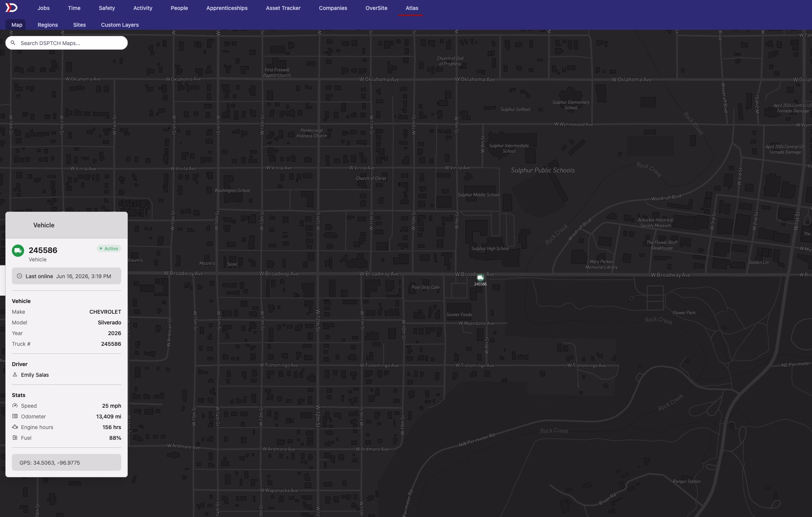Viewport: 812px width, 517px height.
Task: Click the Engine hours icon
Action: (x=15, y=427)
